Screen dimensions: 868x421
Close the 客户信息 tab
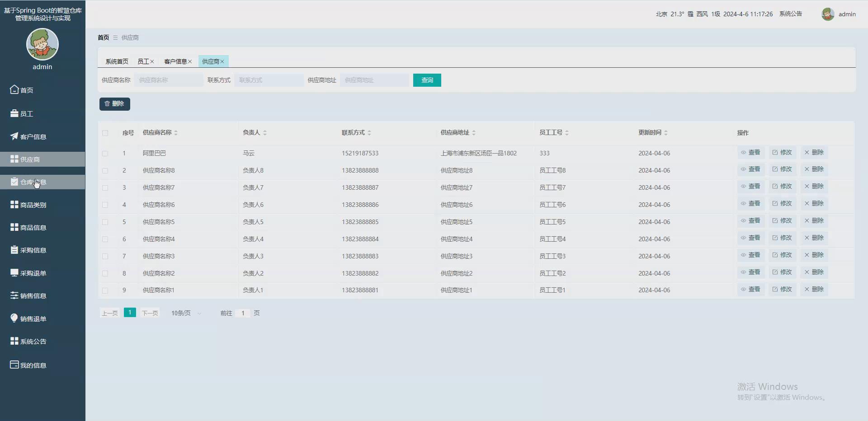pos(189,61)
